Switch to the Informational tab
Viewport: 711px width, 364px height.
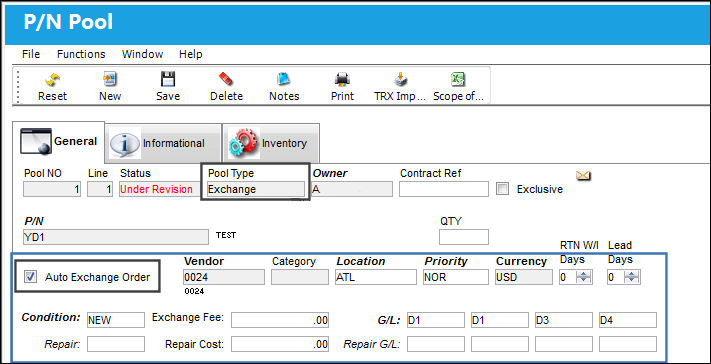(x=163, y=143)
